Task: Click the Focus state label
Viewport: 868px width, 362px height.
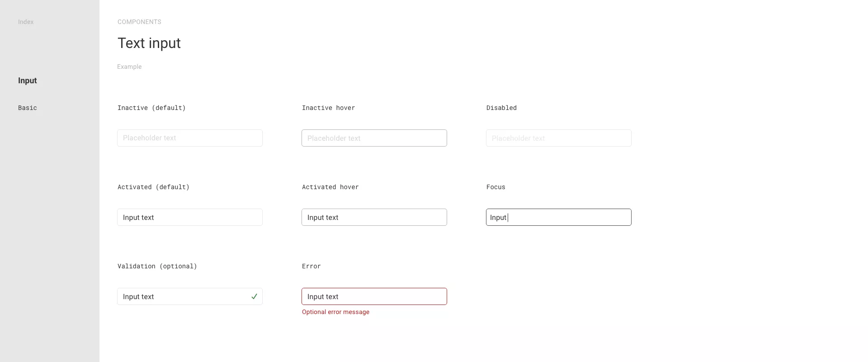Action: pos(496,187)
